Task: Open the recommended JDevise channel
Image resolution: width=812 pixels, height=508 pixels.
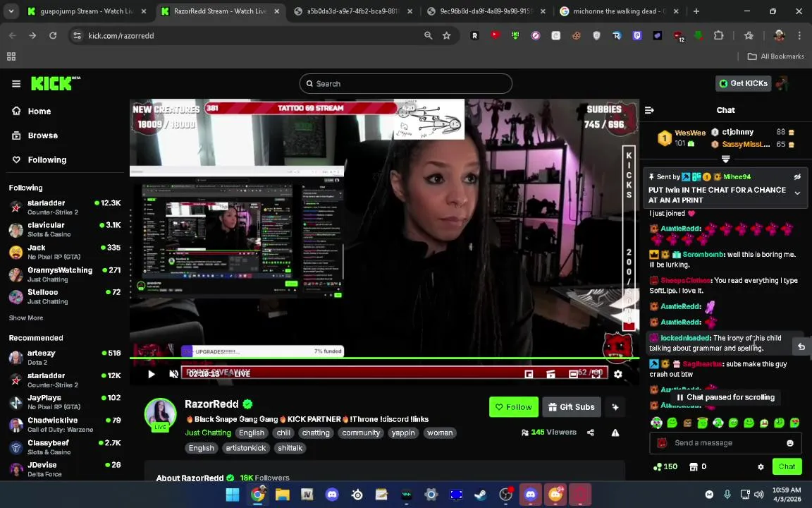Action: (66, 469)
